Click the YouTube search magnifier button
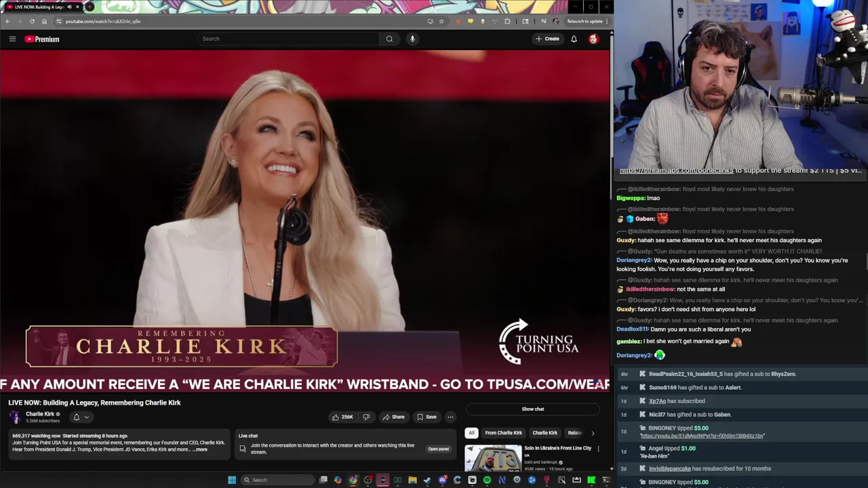 389,39
